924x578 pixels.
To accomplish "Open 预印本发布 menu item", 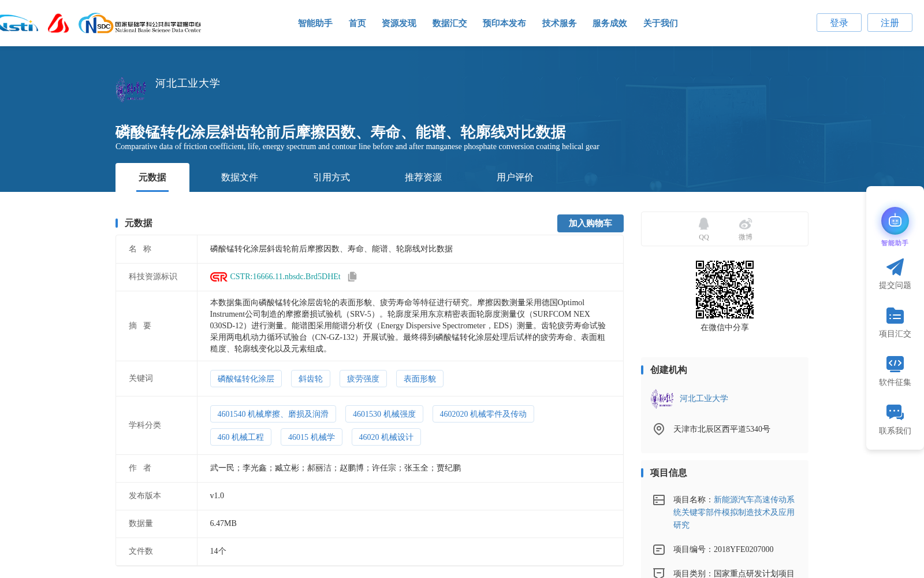I will point(504,23).
